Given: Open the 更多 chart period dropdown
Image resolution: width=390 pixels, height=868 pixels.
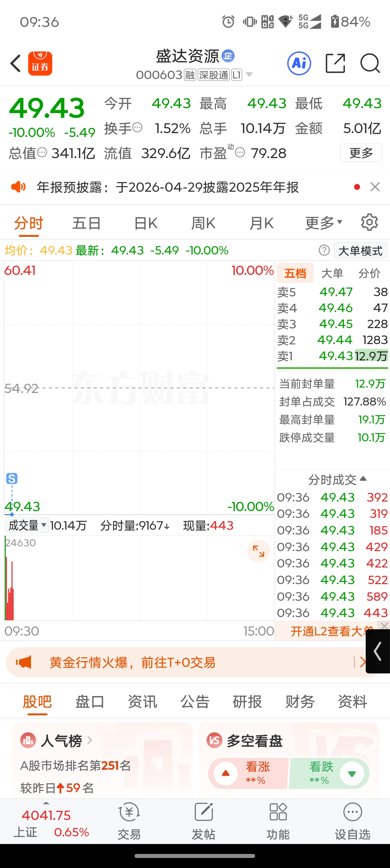Looking at the screenshot, I should coord(324,223).
